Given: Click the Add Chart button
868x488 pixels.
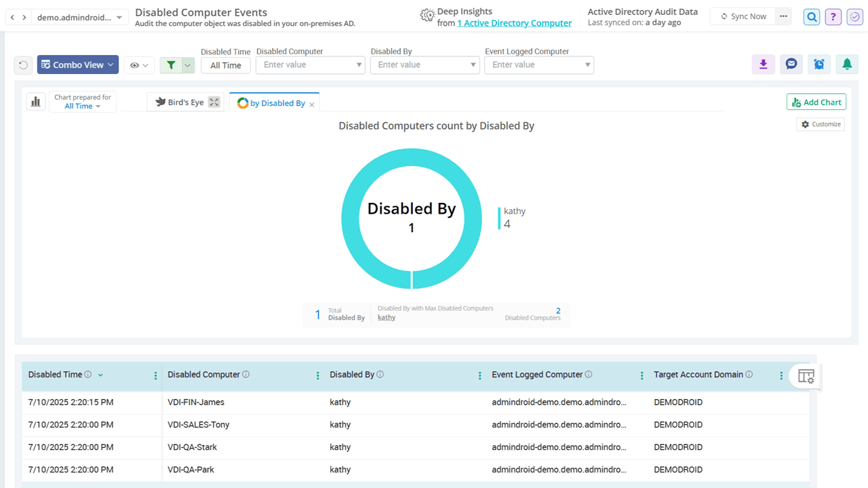Looking at the screenshot, I should [816, 102].
